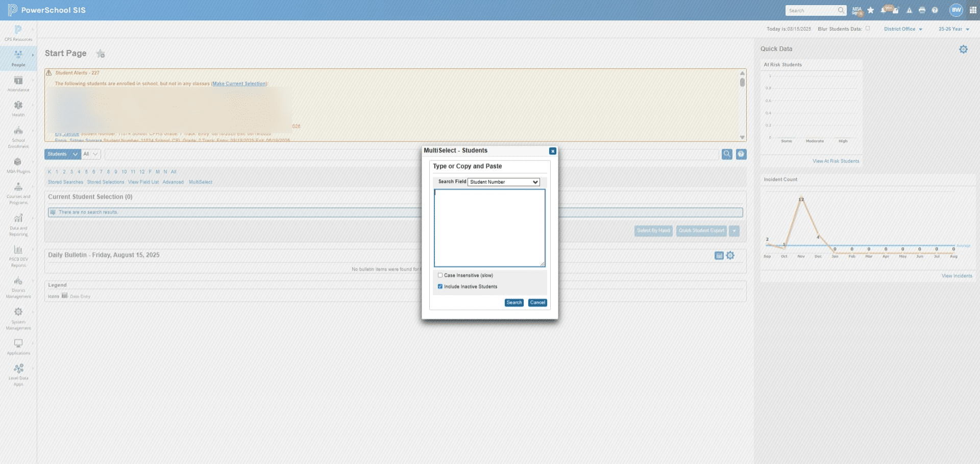
Task: Click Cancel in MultiSelect dialog
Action: pos(537,303)
